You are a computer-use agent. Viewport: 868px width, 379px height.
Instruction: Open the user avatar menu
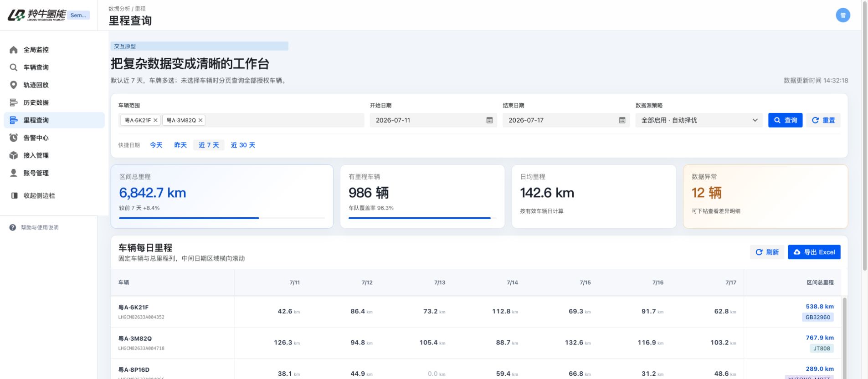tap(842, 15)
